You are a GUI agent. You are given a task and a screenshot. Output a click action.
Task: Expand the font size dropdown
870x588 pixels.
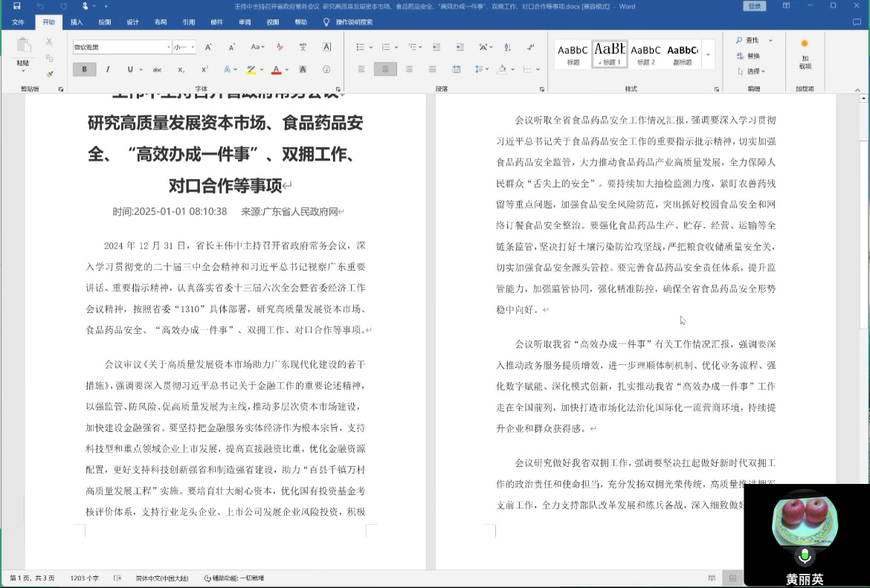[193, 48]
